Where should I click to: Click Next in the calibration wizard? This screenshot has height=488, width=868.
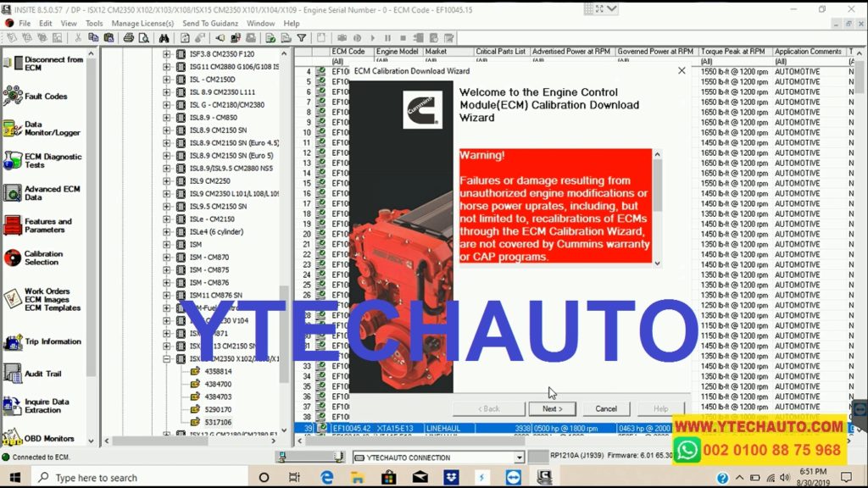[x=552, y=408]
